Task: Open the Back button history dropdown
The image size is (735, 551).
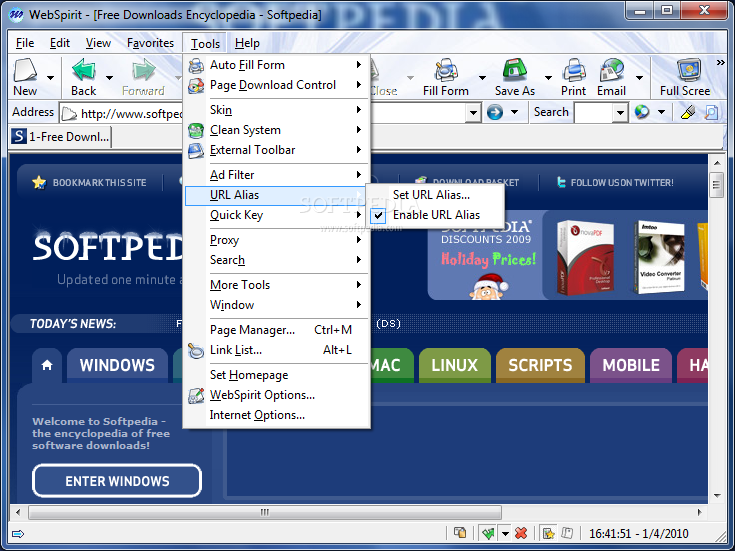Action: tap(109, 77)
